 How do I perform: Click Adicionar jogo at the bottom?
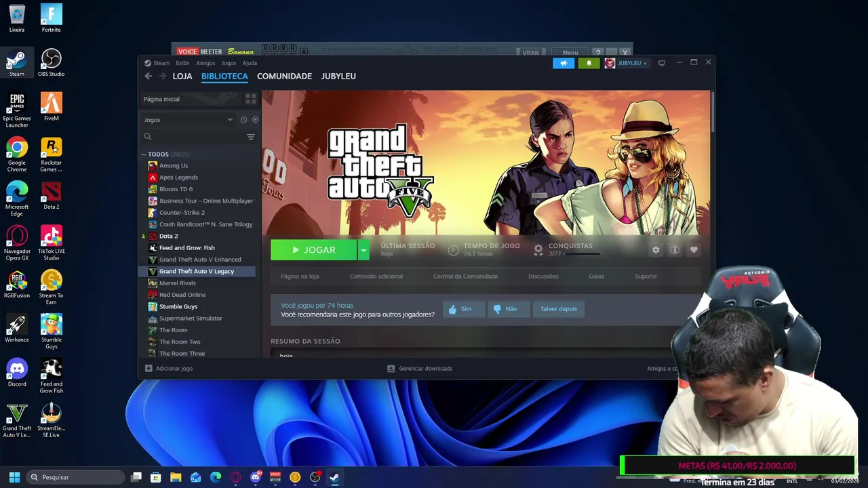169,369
